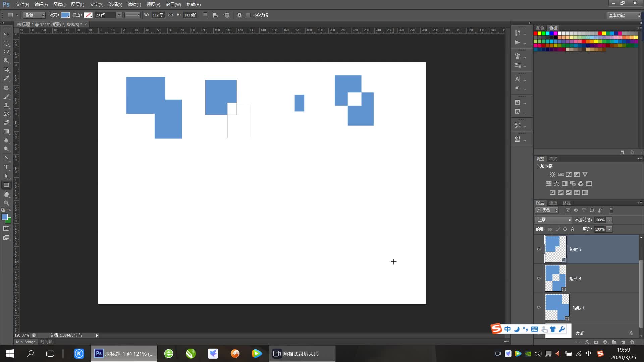644x362 pixels.
Task: Select the Horizontal Type tool
Action: (x=6, y=167)
